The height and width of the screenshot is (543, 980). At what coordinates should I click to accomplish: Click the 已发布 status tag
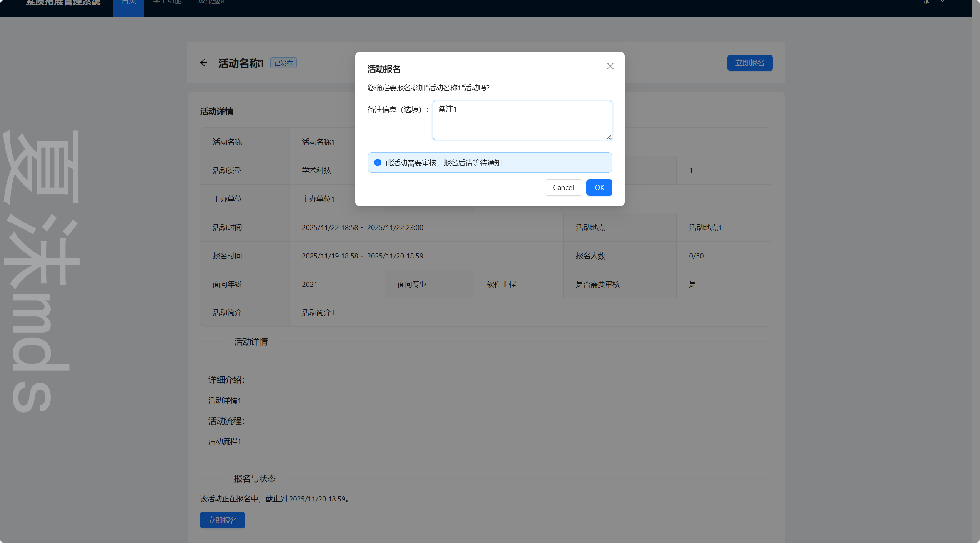coord(283,63)
